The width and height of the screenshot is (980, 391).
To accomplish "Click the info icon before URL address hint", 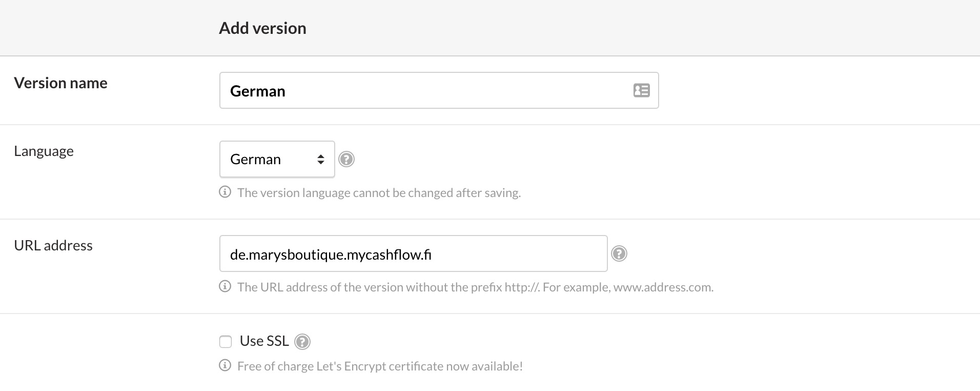I will tap(225, 286).
